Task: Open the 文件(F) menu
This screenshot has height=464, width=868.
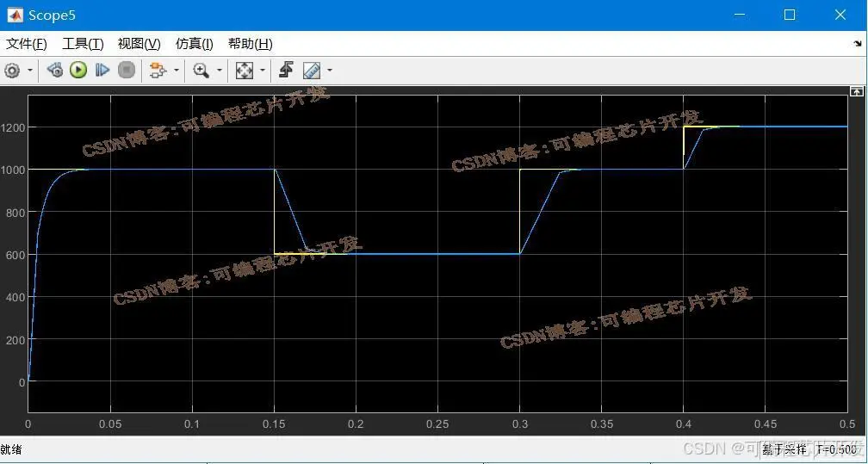Action: point(27,44)
